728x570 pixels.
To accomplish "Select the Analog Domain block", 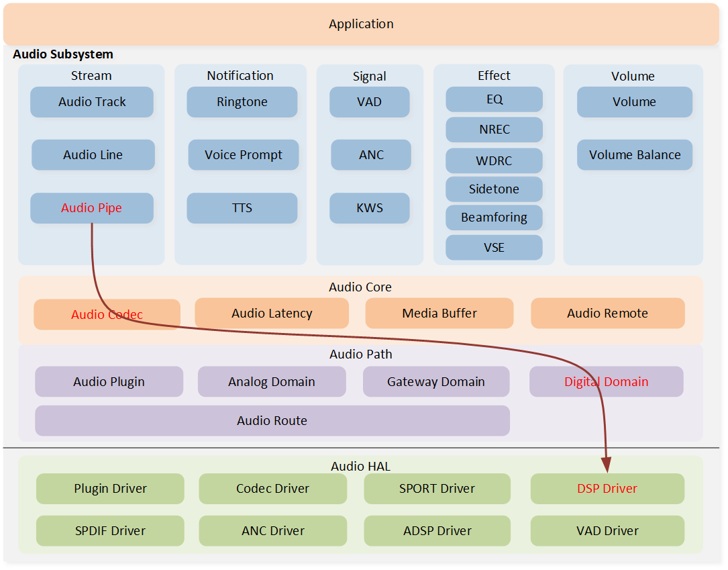I will click(x=272, y=382).
